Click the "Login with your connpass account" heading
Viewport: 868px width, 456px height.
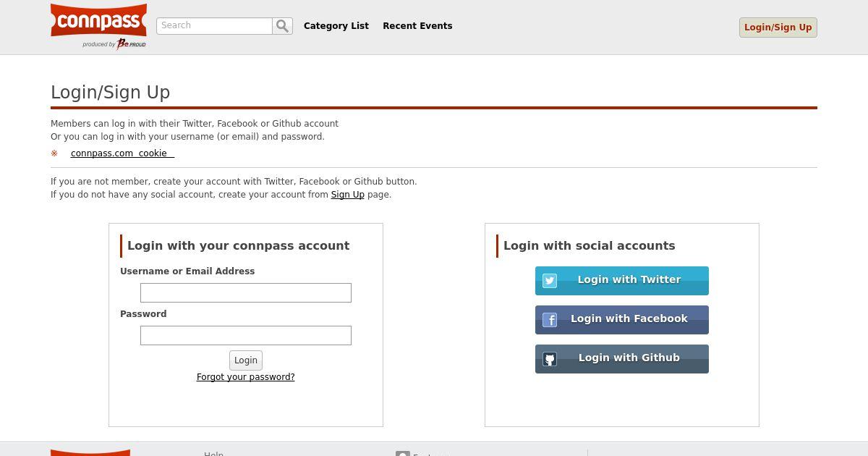click(238, 246)
